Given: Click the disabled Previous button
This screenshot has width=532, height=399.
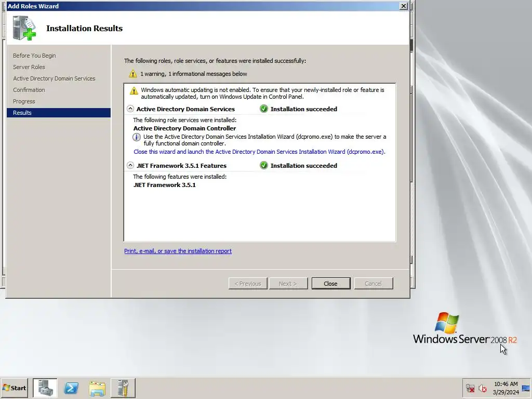Looking at the screenshot, I should tap(248, 284).
